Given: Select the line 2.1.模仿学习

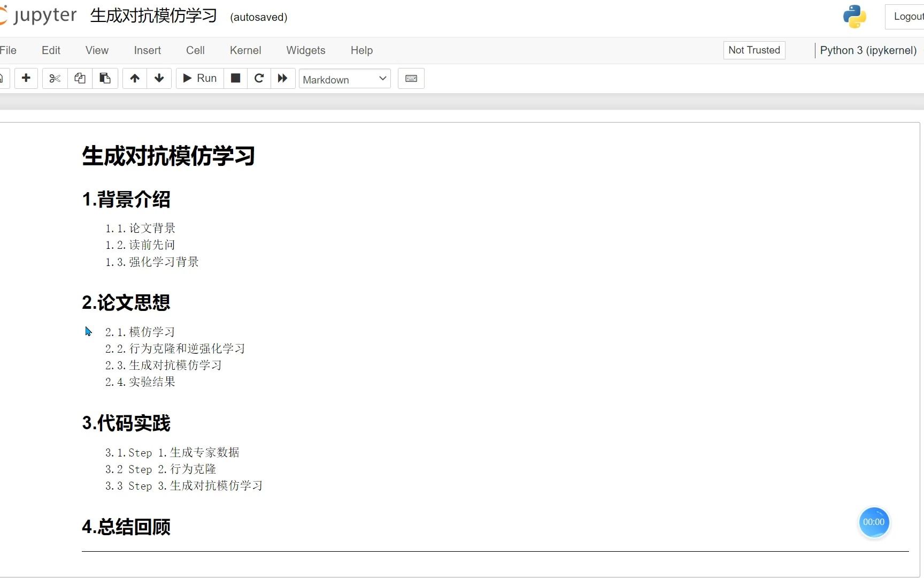Looking at the screenshot, I should pyautogui.click(x=140, y=332).
